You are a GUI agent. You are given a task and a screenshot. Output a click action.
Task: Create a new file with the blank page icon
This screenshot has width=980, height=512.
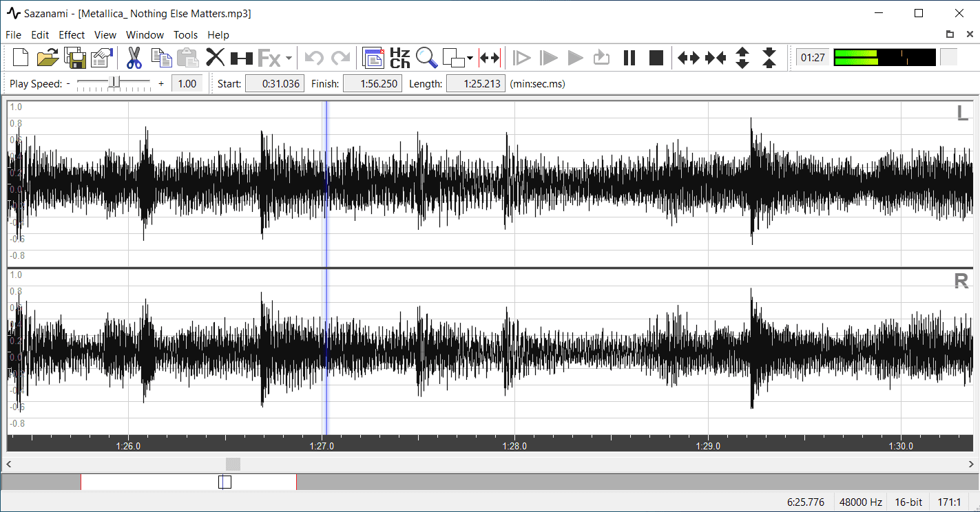pyautogui.click(x=21, y=57)
